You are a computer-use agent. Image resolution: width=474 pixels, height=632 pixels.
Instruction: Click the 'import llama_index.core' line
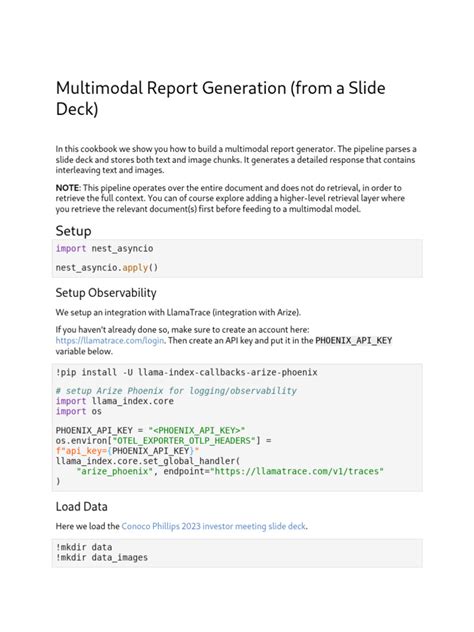point(114,401)
